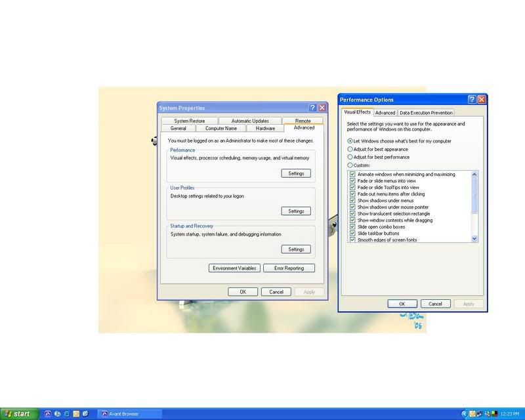
Task: Open the Advanced tab in Performance Options
Action: click(385, 113)
